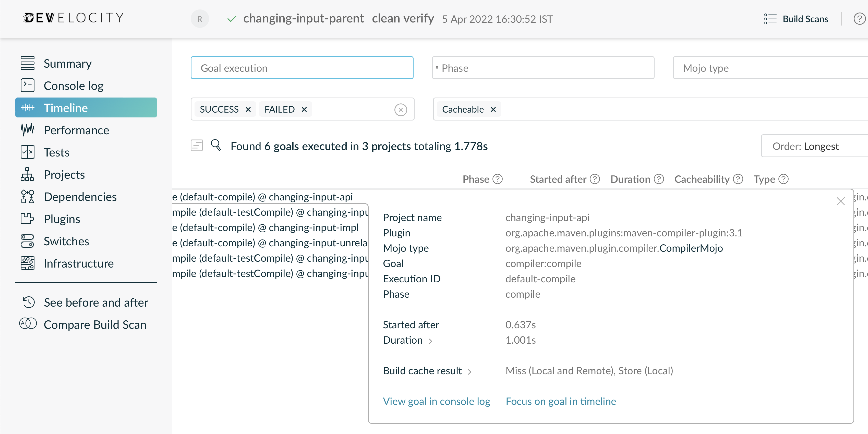Viewport: 868px width, 434px height.
Task: Remove the Cacheable filter tag
Action: tap(493, 110)
